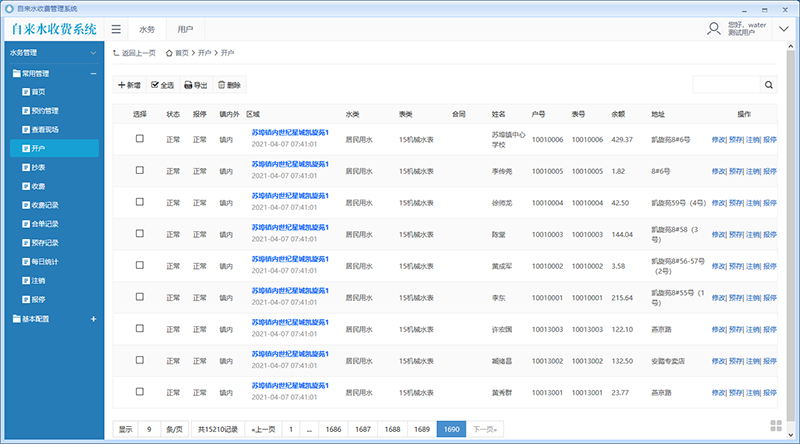Switch to the 用户 tab
Image resolution: width=800 pixels, height=444 pixels.
click(185, 29)
